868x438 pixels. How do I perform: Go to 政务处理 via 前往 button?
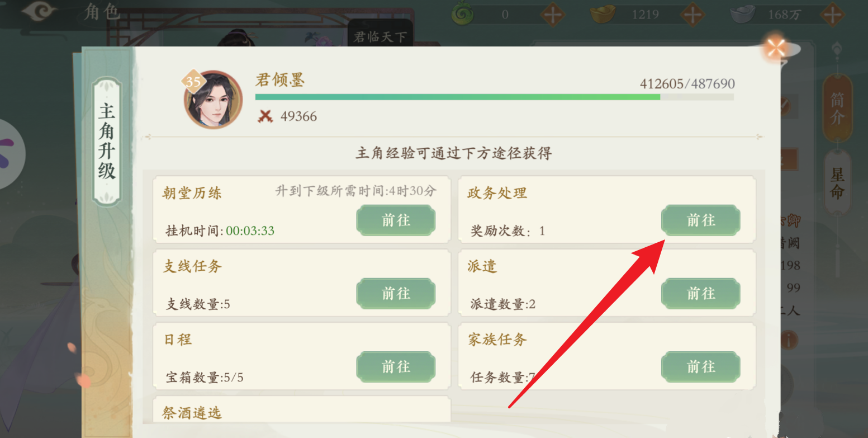pyautogui.click(x=701, y=220)
